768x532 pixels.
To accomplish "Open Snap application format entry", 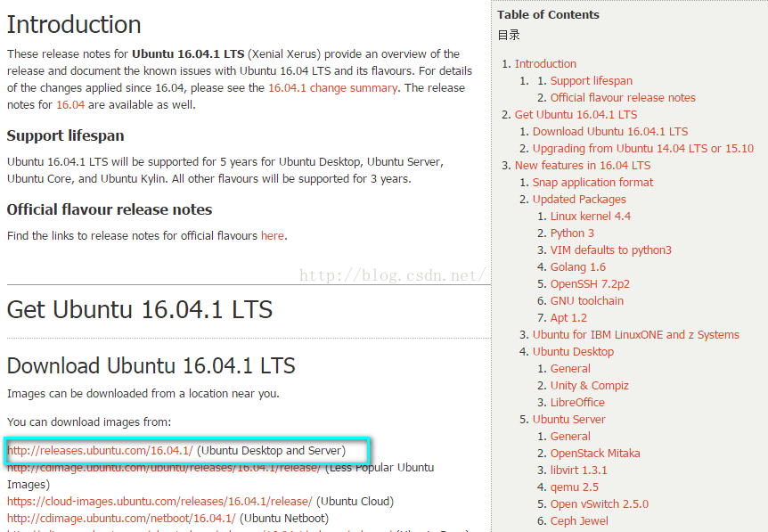I will pos(592,182).
